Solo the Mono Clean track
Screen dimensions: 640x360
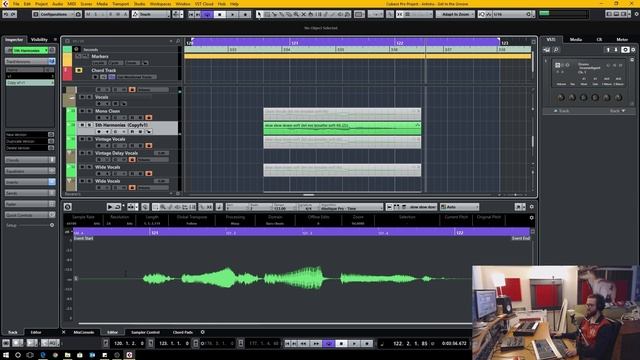[x=89, y=111]
